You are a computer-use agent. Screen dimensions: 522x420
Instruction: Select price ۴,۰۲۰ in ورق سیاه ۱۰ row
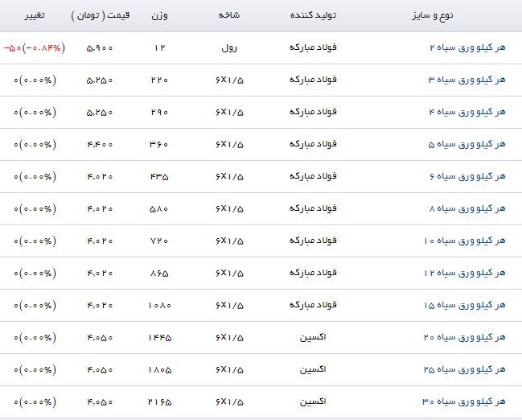100,241
